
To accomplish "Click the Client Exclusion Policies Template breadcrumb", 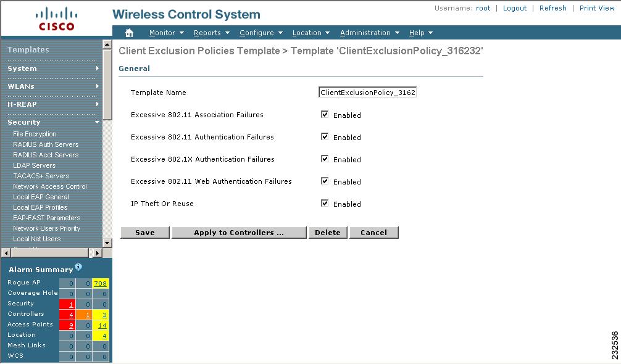I will click(x=199, y=51).
